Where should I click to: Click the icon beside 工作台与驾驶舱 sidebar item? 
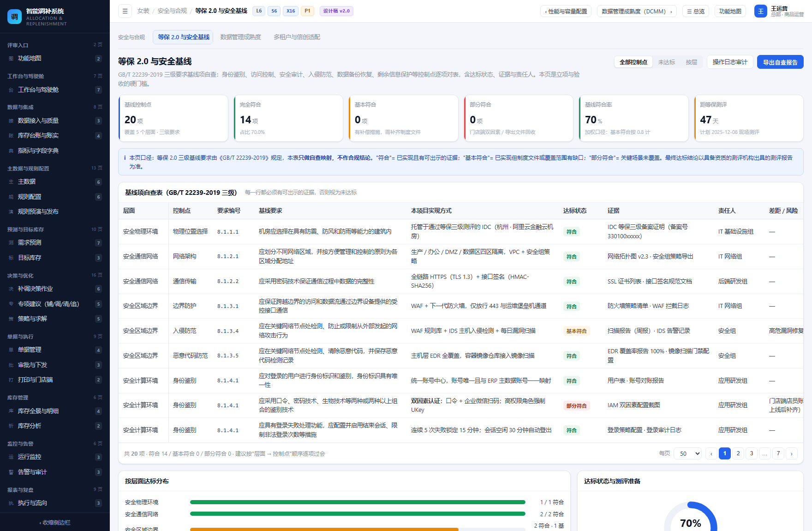point(11,90)
